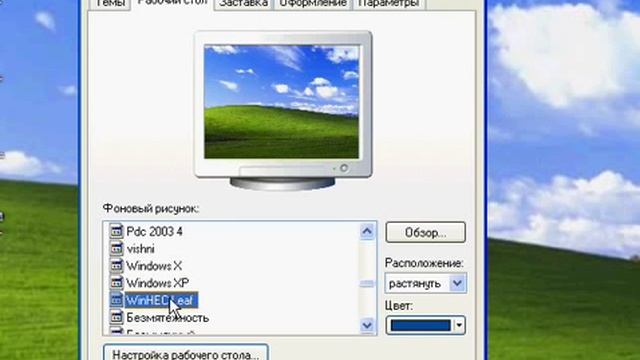Click image icon beside vishni
Image resolution: width=640 pixels, height=360 pixels.
[x=116, y=248]
